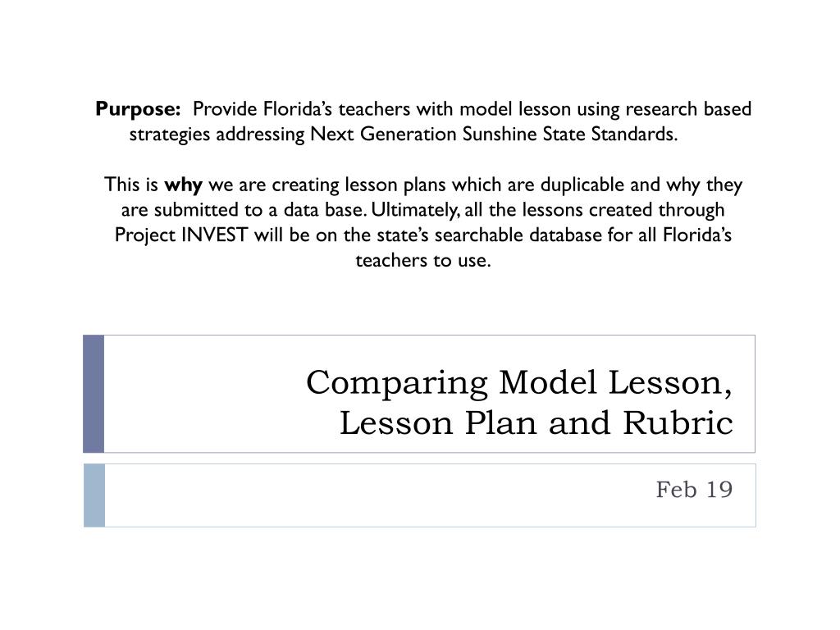Click the dark blue title accent bar

94,394
